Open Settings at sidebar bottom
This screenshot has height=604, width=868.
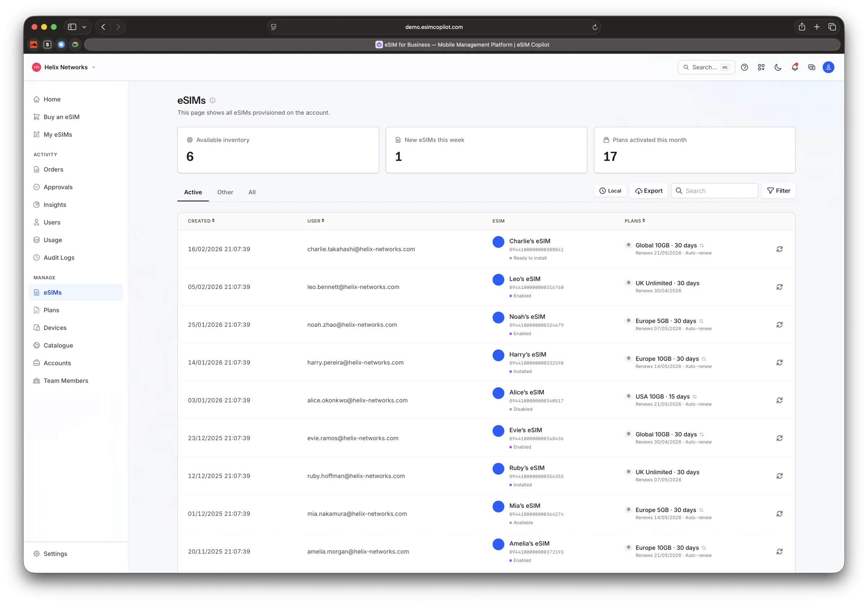(76, 554)
